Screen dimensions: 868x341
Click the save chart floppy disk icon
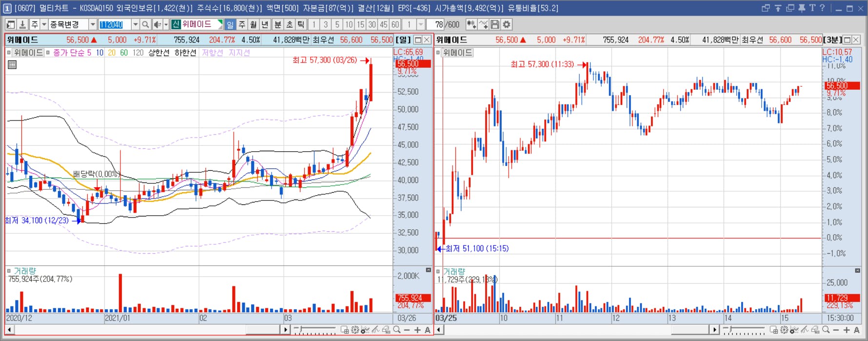click(495, 24)
